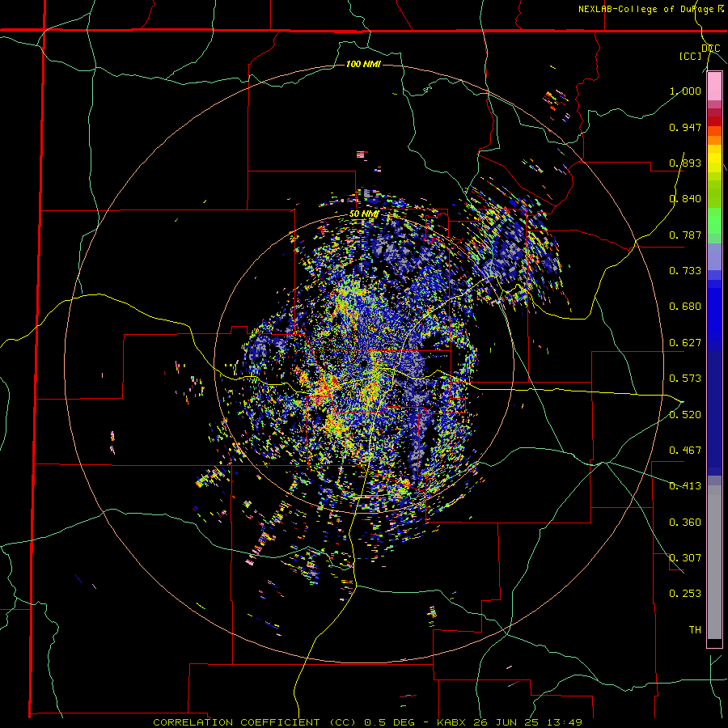Click the 0.787 color scale value
Screen dimensions: 728x728
pyautogui.click(x=685, y=235)
